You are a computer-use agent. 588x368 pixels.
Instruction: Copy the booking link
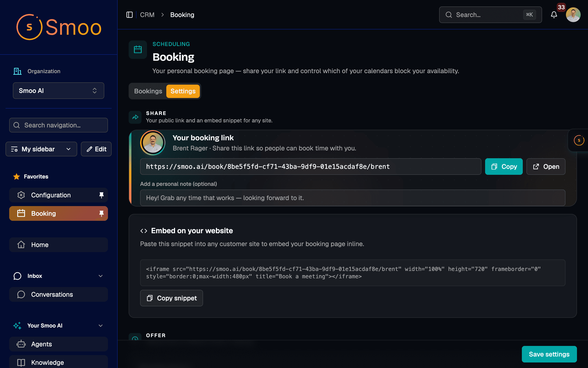coord(504,167)
